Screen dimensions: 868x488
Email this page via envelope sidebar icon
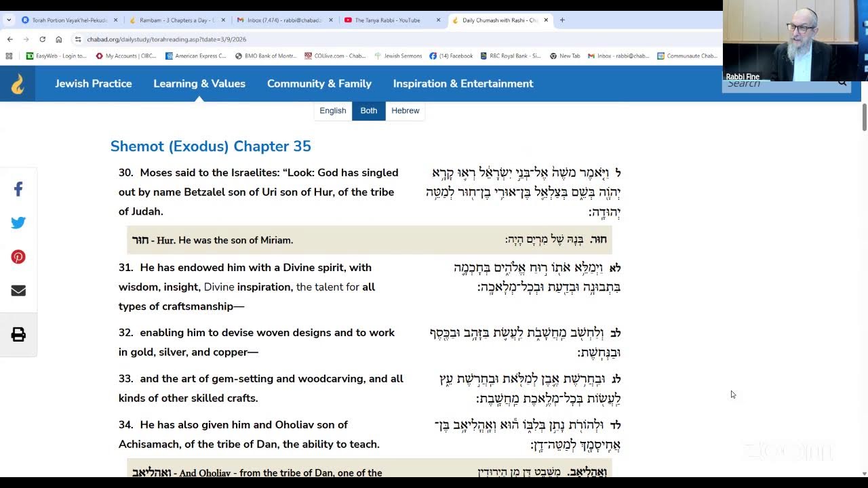click(x=18, y=291)
